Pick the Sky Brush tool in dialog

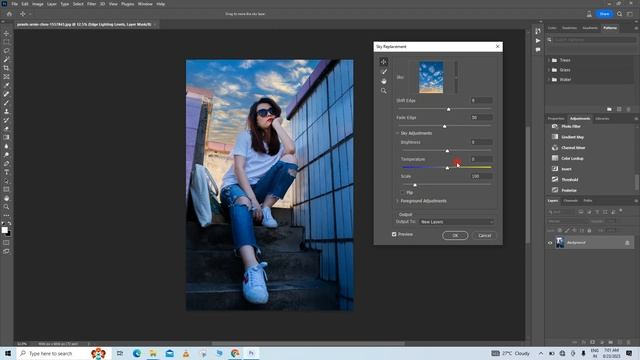pos(383,71)
